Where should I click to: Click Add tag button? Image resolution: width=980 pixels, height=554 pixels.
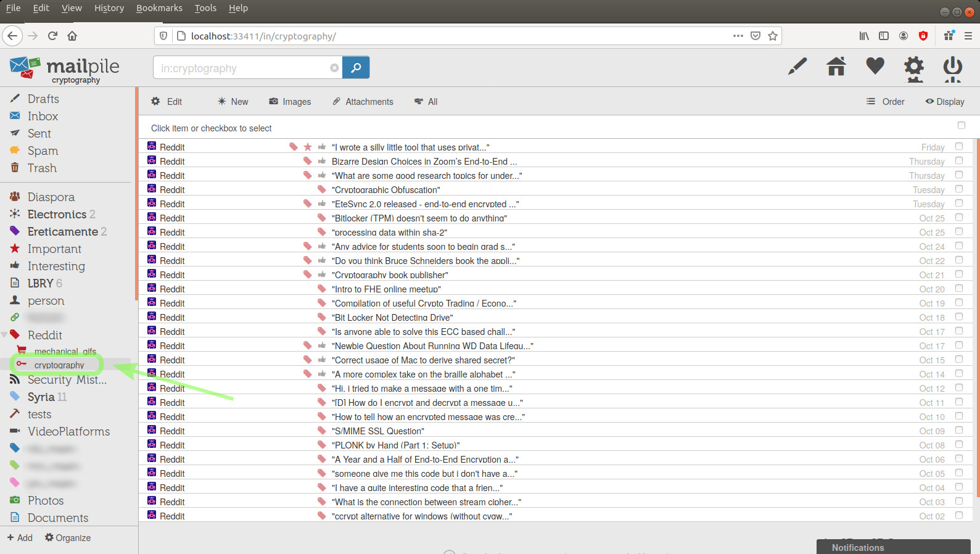20,537
